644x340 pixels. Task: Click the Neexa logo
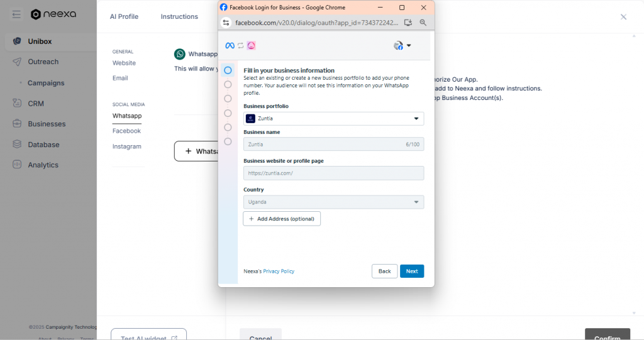click(x=53, y=14)
